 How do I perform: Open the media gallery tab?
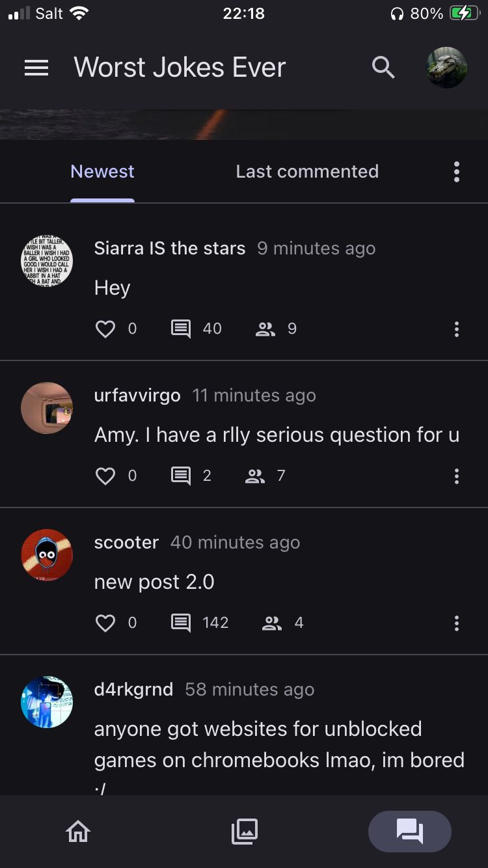245,831
